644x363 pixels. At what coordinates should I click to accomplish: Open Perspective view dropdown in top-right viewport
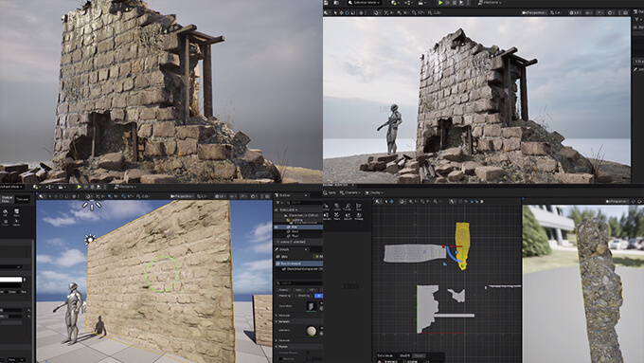pos(536,12)
